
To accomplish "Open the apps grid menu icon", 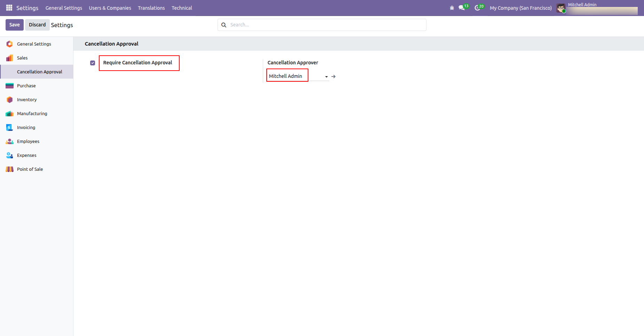I will [9, 8].
